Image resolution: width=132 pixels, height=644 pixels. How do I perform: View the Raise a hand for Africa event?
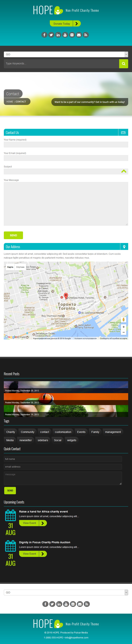point(29,523)
